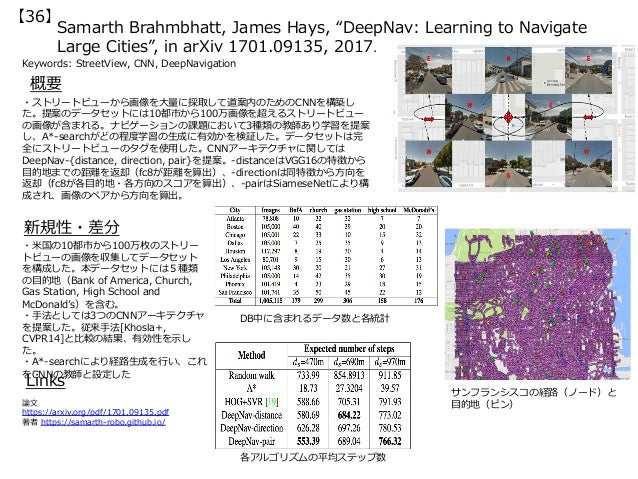
Task: Click the value 854.8913 in results table
Action: tap(349, 375)
